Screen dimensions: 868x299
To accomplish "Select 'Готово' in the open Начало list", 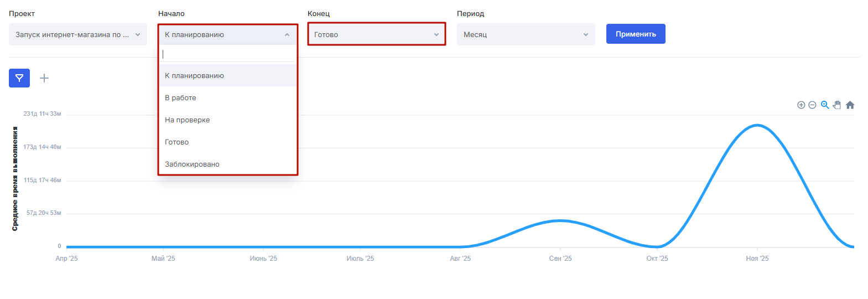I will click(x=176, y=142).
